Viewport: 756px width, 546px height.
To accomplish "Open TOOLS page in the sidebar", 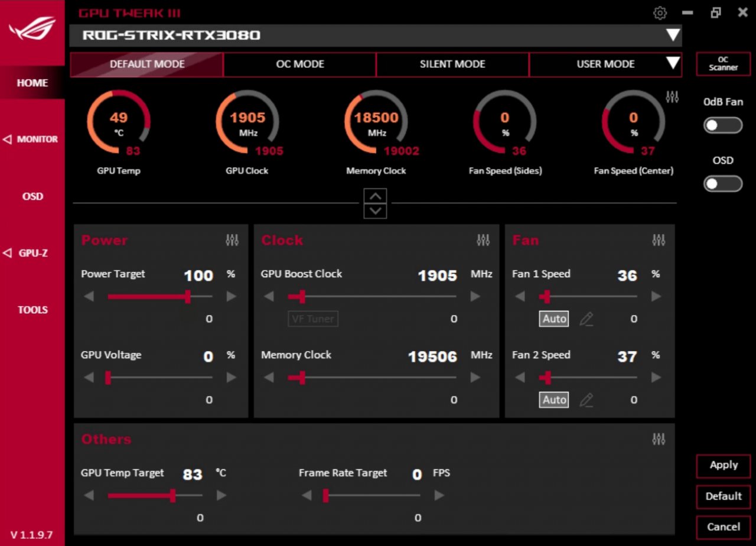I will [x=32, y=310].
